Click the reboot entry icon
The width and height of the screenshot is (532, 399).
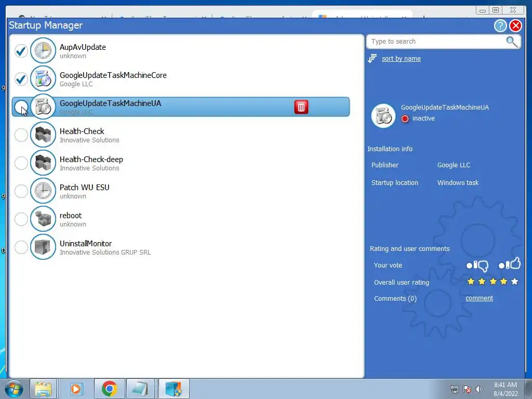pos(43,219)
